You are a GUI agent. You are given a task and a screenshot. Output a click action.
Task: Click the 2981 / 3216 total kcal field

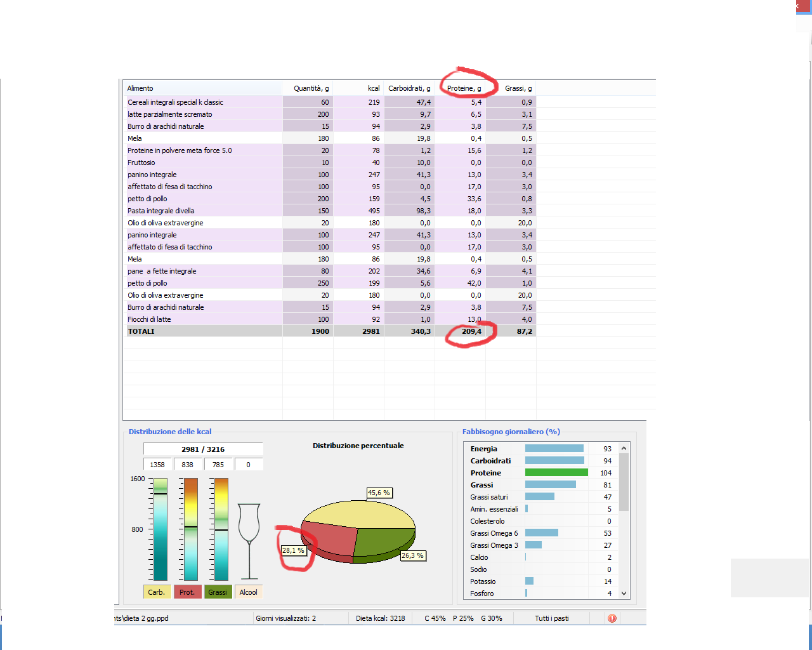[203, 449]
